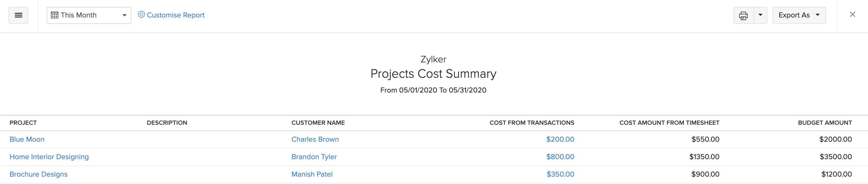This screenshot has width=868, height=184.
Task: Open the Brochure Designs project
Action: point(38,174)
